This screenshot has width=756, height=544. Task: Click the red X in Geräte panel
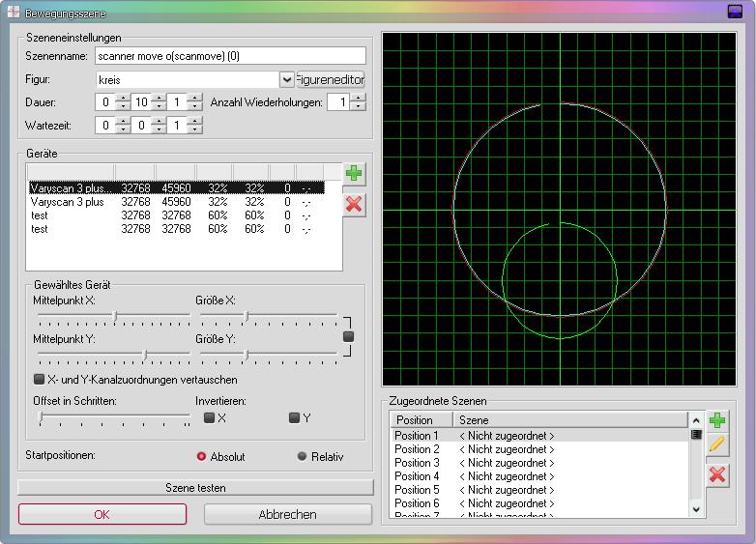[355, 204]
